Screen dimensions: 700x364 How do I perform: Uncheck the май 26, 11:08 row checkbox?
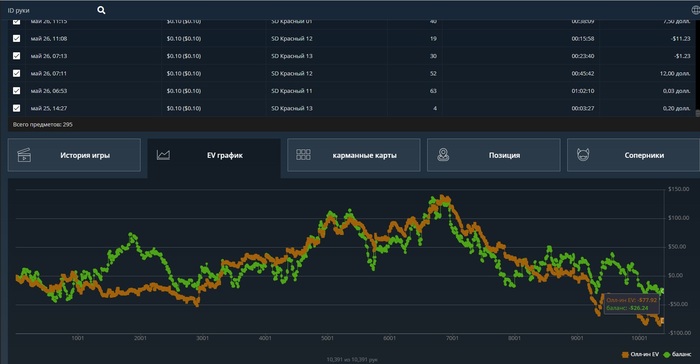(17, 38)
